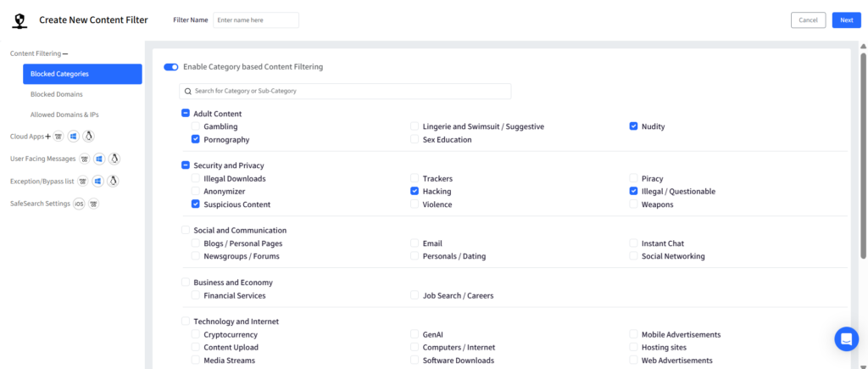Check the Email checkbox
The height and width of the screenshot is (369, 868).
(x=415, y=243)
